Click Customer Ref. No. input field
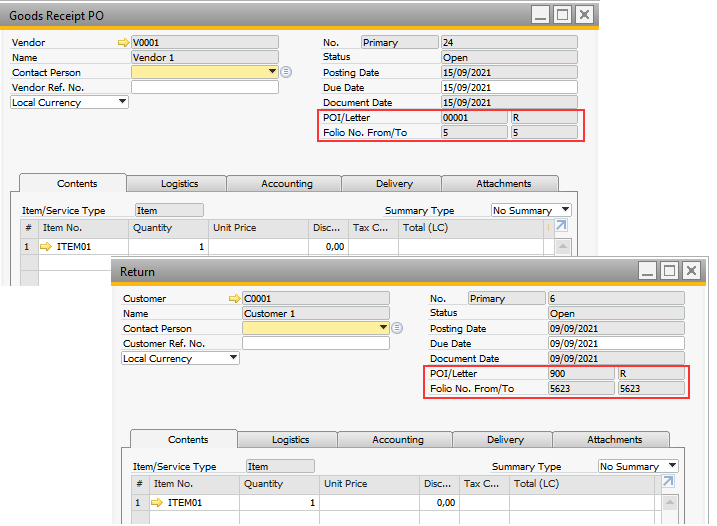This screenshot has height=526, width=717. click(315, 343)
